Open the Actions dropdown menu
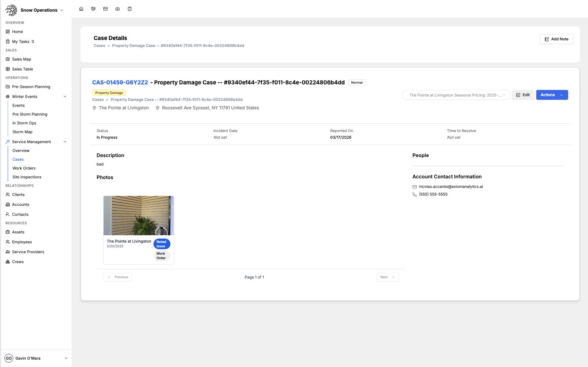Screen dimensions: 588x367 tap(552, 95)
